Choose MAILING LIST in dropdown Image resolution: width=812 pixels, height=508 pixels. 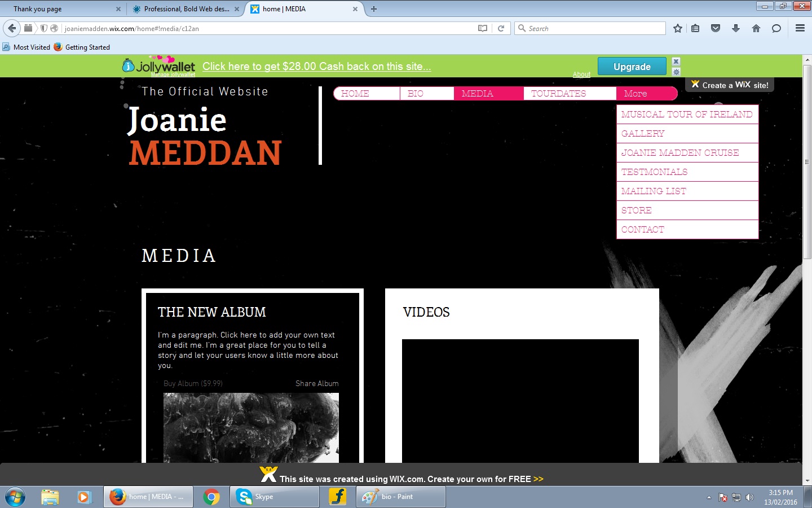(x=687, y=191)
